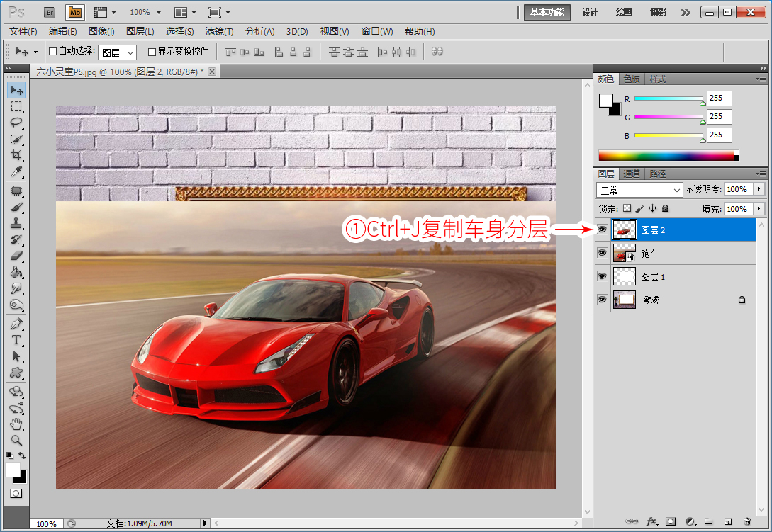This screenshot has height=532, width=772.
Task: Close the 六小灵童PS.jpg document tab
Action: pyautogui.click(x=212, y=72)
